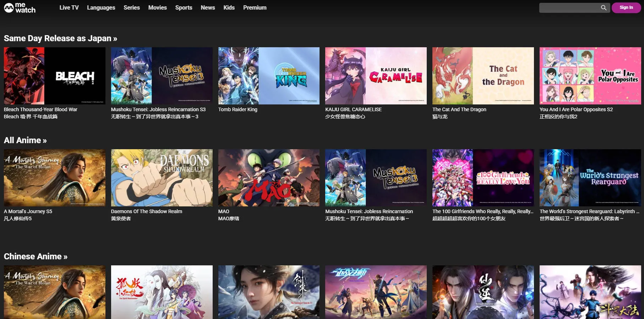644x319 pixels.
Task: Click the Chinese subtitle 'Bleach 境·界 千年血战篇'
Action: (31, 117)
